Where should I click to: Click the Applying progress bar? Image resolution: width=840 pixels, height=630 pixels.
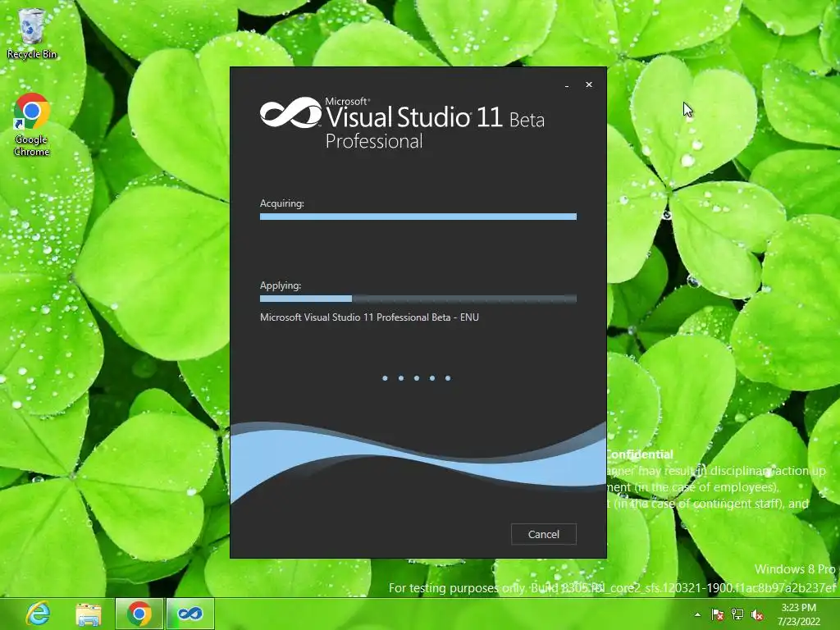(418, 299)
